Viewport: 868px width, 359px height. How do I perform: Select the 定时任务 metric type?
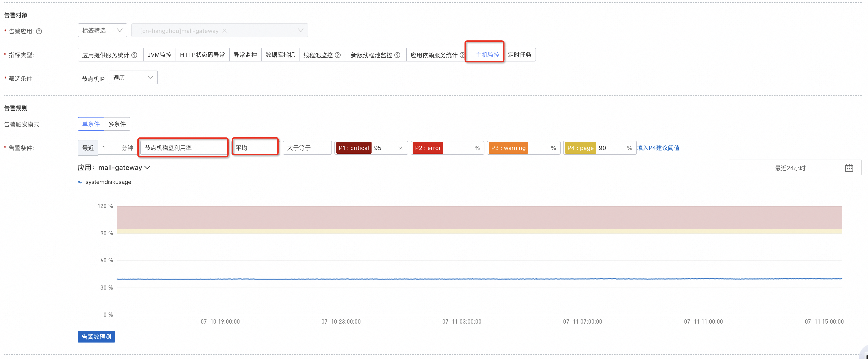[520, 55]
